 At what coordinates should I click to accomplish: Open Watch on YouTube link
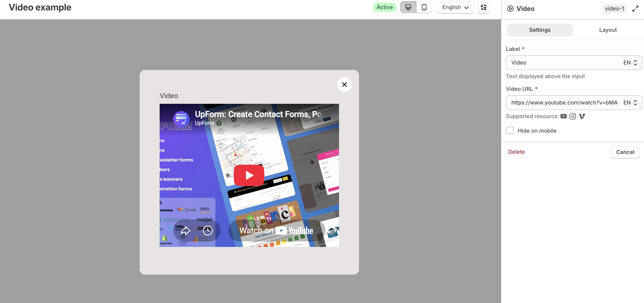pyautogui.click(x=276, y=231)
